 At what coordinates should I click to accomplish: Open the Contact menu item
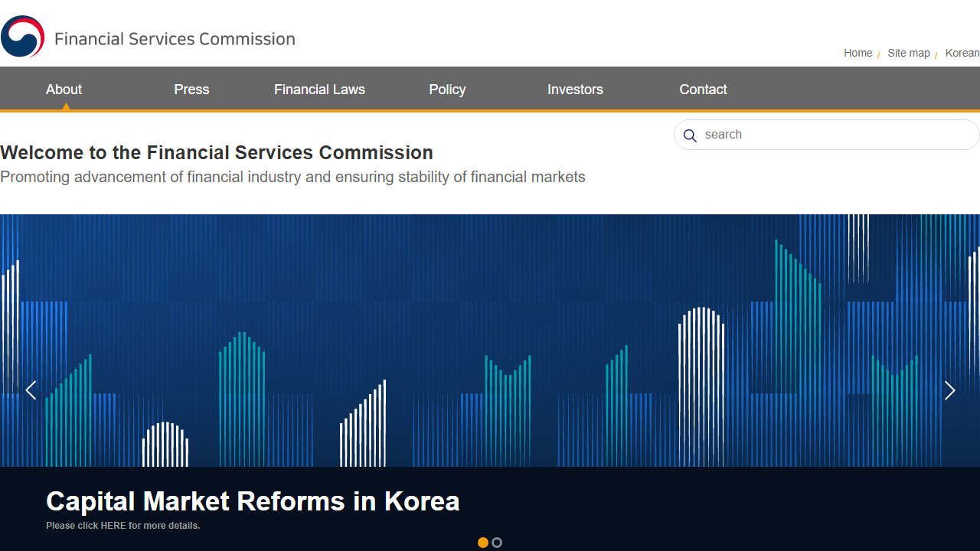coord(703,90)
